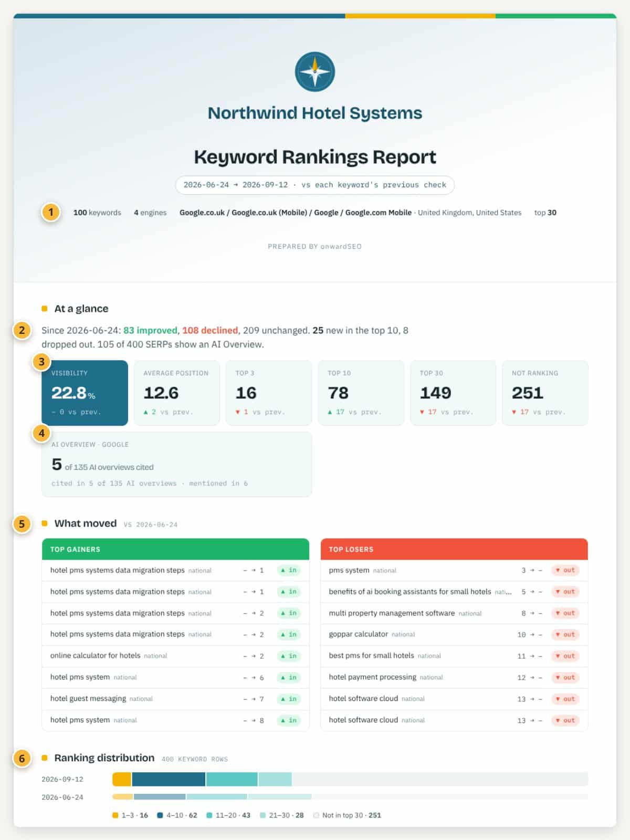Click the 2026-06-24 distribution bar
Image resolution: width=630 pixels, height=840 pixels.
point(350,797)
